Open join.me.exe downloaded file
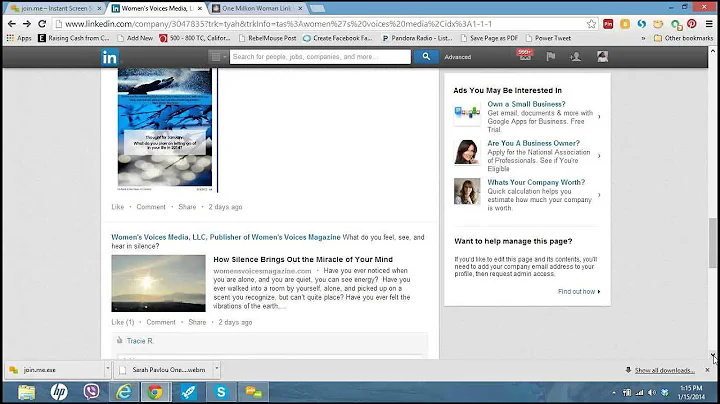 point(55,370)
